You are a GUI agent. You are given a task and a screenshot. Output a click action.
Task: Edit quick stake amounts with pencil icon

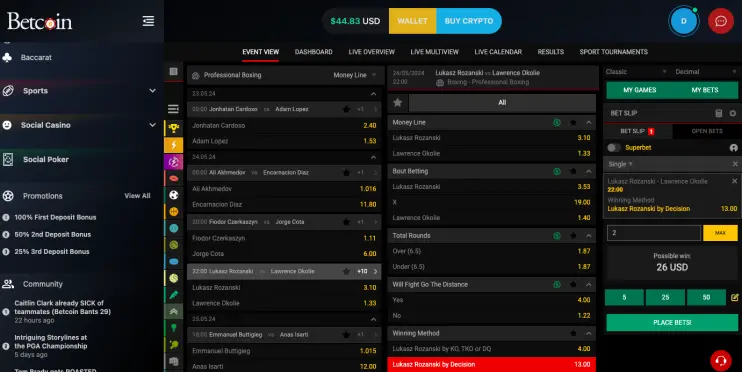[x=734, y=298]
